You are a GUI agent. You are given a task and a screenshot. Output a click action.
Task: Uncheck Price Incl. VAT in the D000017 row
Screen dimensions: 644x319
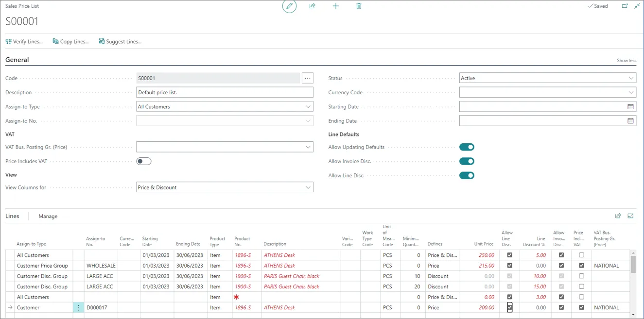(581, 307)
